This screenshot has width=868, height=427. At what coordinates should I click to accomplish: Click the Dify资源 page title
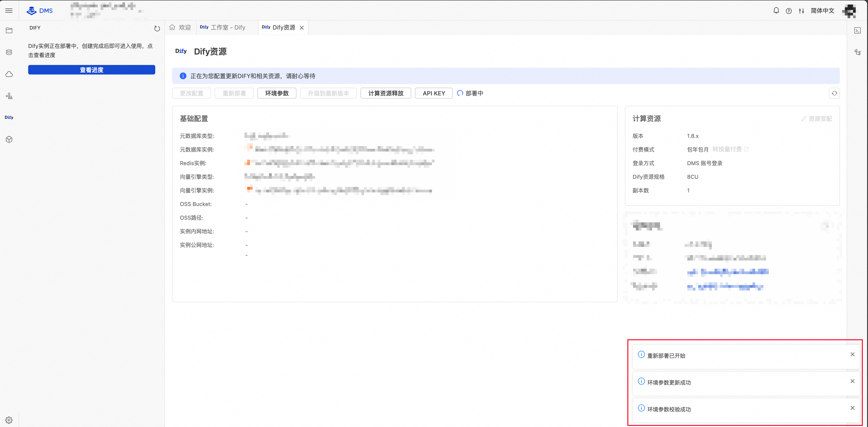tap(210, 52)
